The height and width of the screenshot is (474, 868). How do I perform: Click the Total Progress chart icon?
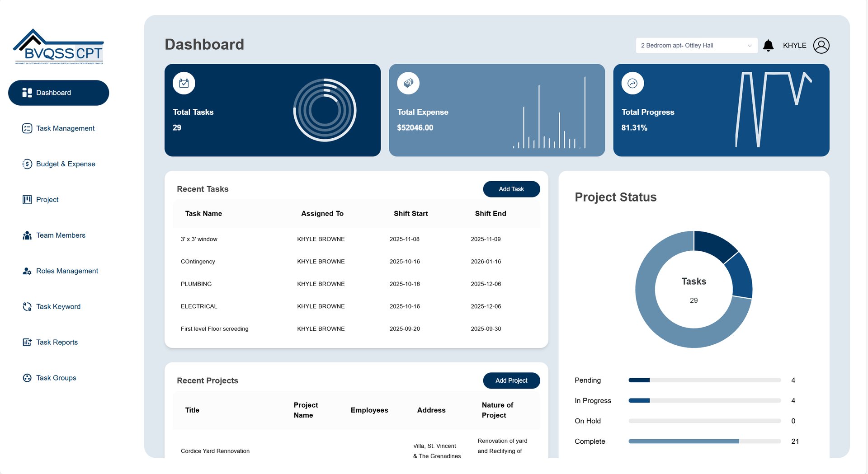(x=632, y=83)
